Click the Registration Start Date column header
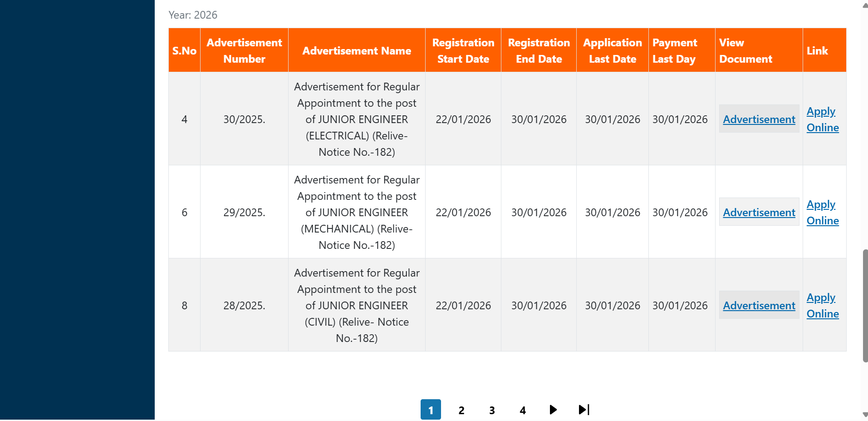Viewport: 868px width, 421px height. click(463, 50)
